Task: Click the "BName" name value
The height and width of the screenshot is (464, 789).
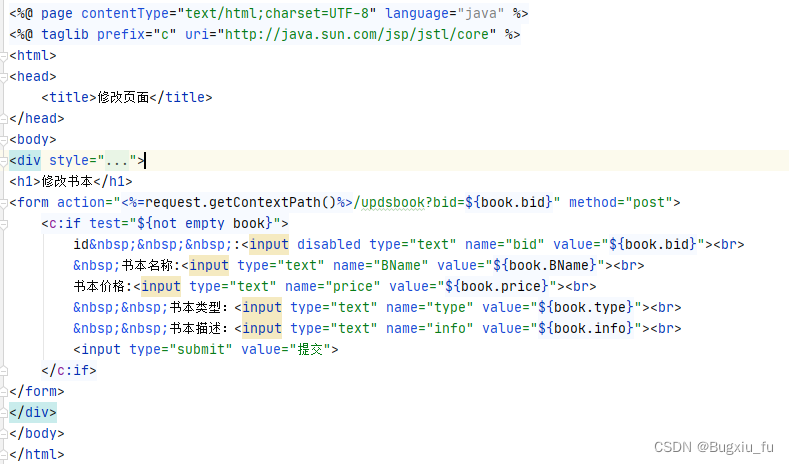Action: (401, 266)
